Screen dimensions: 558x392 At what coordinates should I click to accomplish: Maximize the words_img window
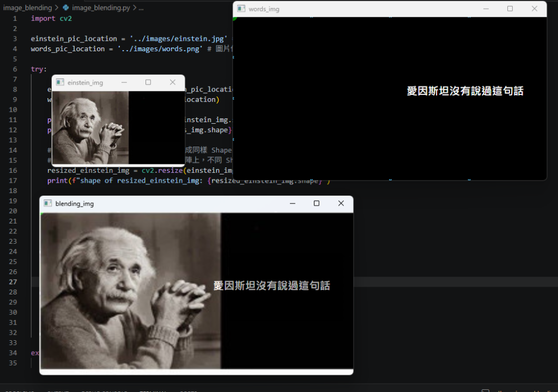[510, 9]
